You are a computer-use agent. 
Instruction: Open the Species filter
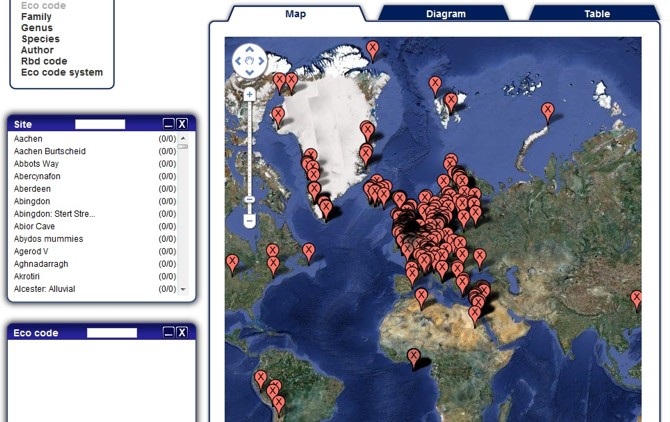tap(41, 39)
